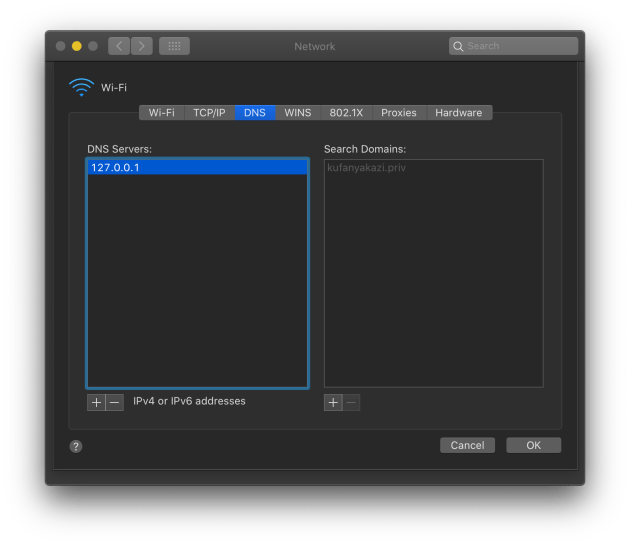Viewport: 630px width, 545px height.
Task: Show the Hardware tab
Action: pos(459,113)
